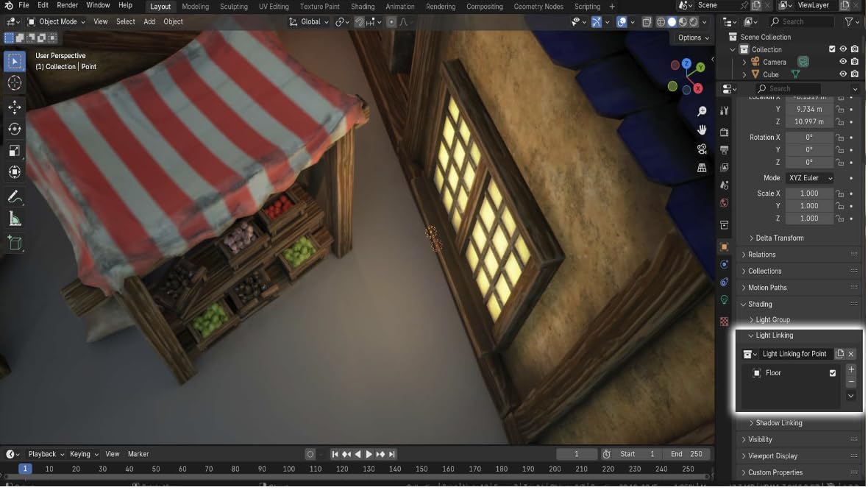Click the outliner Search field
Viewport: 868px width, 490px height.
(x=803, y=22)
